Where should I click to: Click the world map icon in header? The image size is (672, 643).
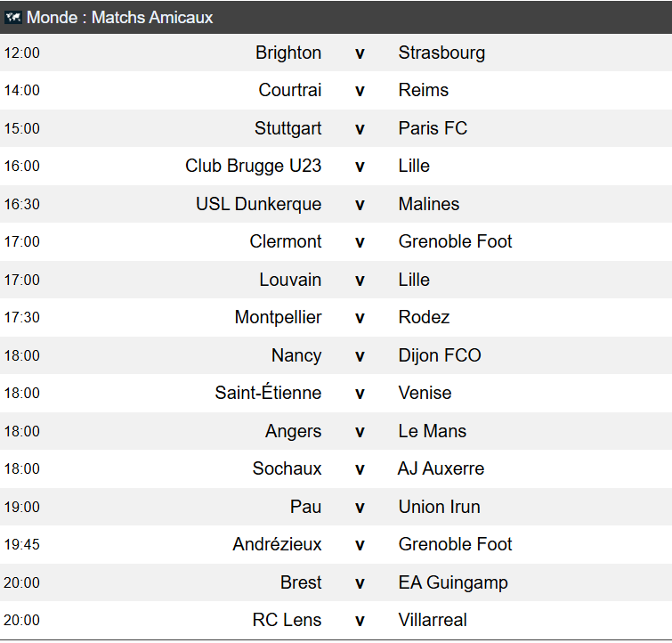12,18
